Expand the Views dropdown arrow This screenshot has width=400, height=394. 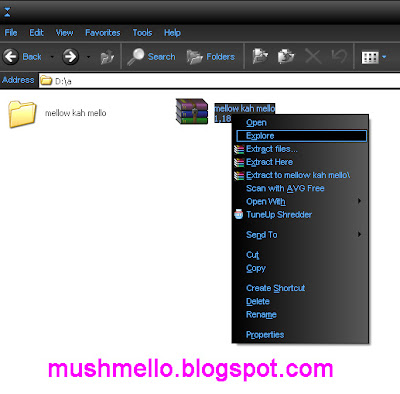384,57
